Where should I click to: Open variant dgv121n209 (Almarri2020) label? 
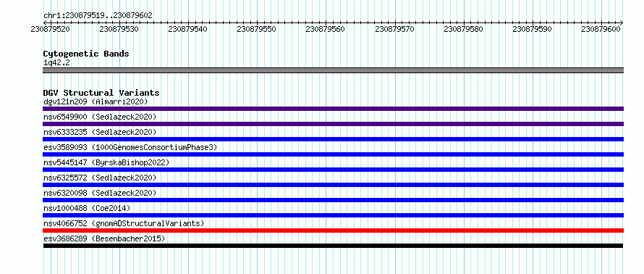click(x=96, y=101)
